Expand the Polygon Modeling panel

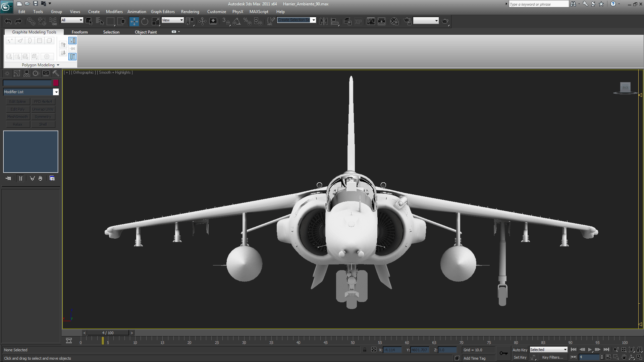(x=41, y=65)
